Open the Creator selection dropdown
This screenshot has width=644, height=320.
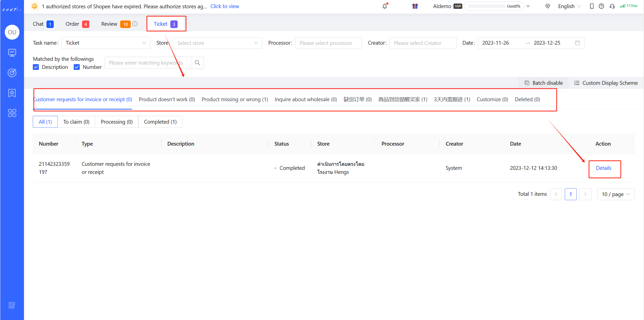[x=423, y=43]
